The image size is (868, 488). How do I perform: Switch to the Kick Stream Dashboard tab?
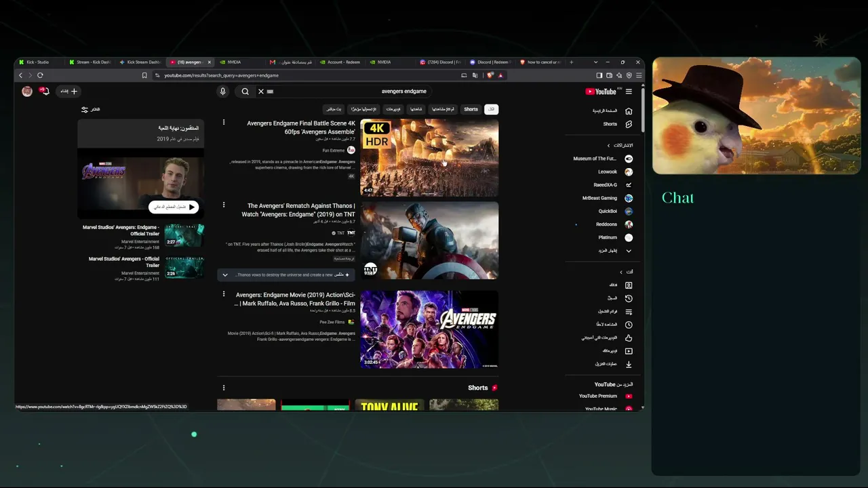141,62
